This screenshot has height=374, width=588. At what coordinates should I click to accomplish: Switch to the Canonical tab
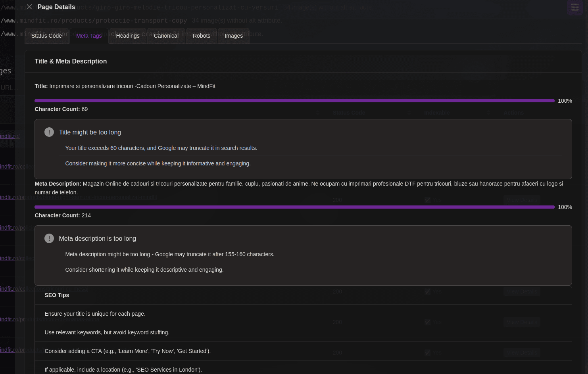click(166, 36)
